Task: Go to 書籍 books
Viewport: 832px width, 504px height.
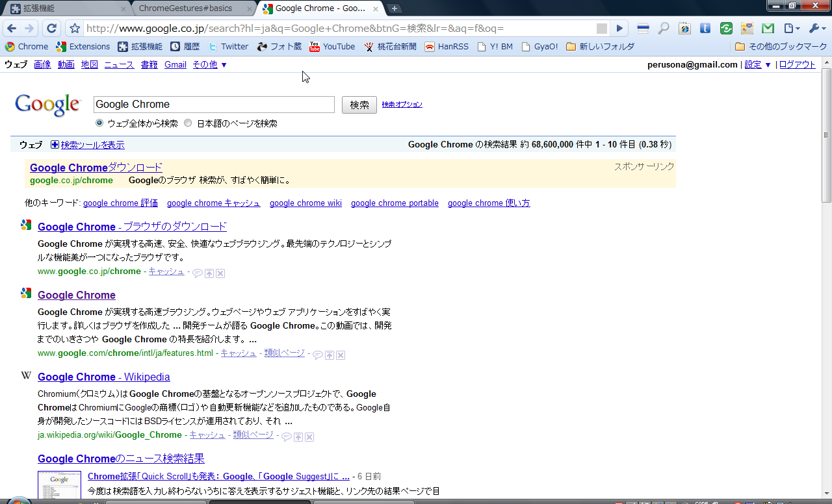Action: 149,64
